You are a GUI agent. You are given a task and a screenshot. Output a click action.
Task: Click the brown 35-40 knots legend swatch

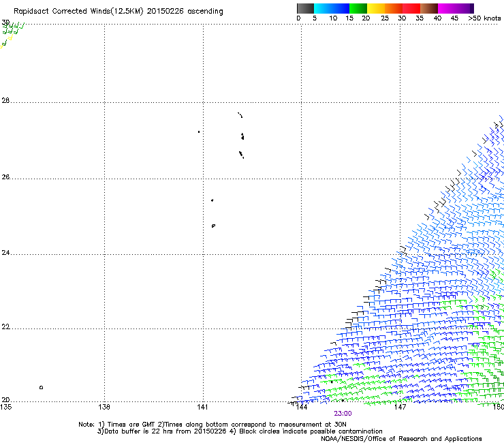point(429,8)
